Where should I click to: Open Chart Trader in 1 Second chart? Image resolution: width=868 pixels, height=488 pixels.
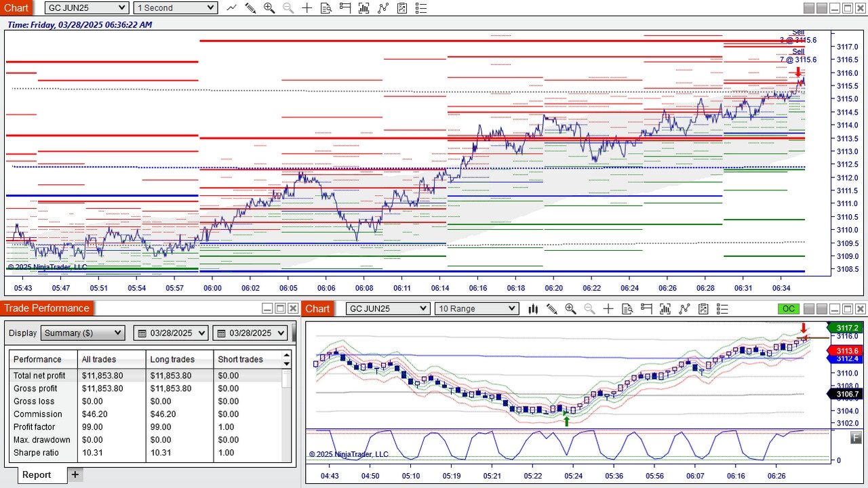345,8
